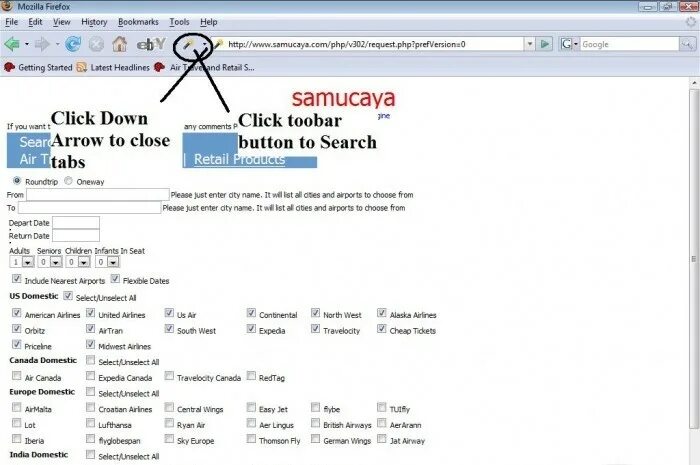
Task: Open the Infants In Seat dropdown
Action: coord(113,262)
